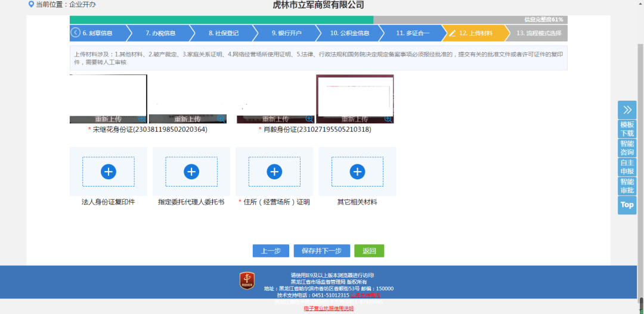Open step 8. 社保登记
Image resolution: width=644 pixels, height=314 pixels.
[x=224, y=33]
